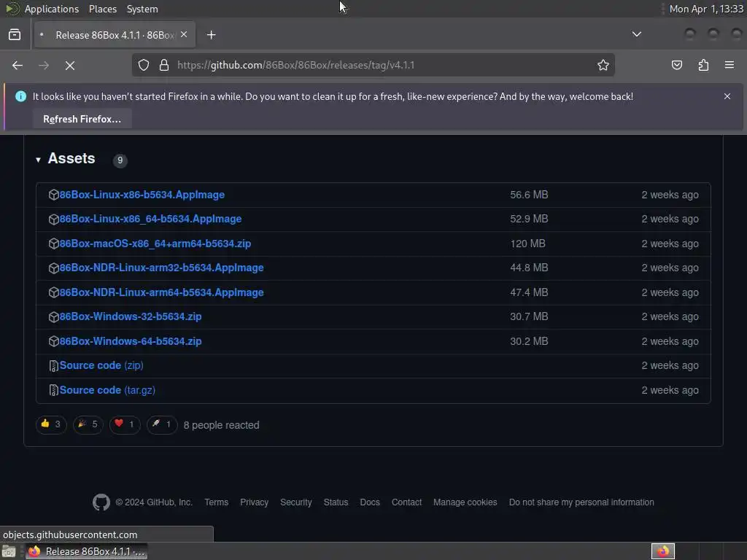Add a heart reaction
This screenshot has width=747, height=560.
[x=125, y=424]
